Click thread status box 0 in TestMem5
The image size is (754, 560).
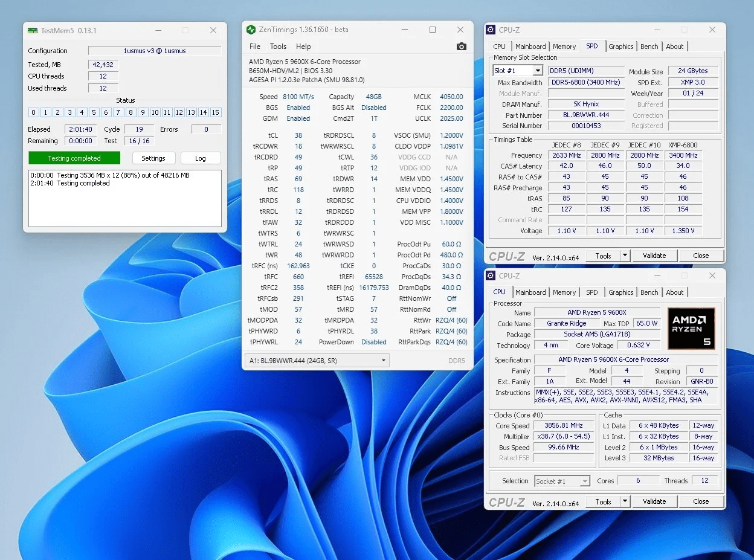coord(34,112)
